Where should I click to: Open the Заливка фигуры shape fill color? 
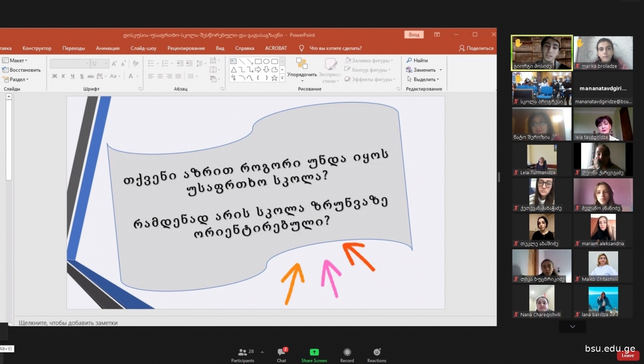tap(370, 61)
